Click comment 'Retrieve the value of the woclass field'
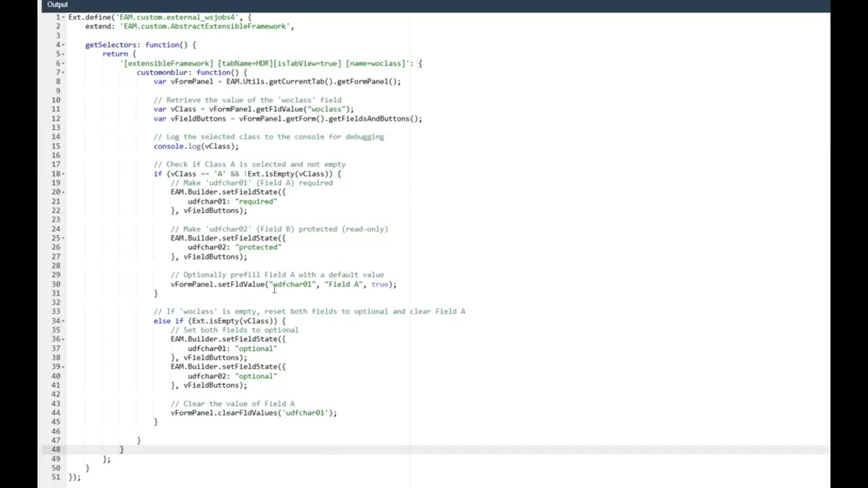 tap(248, 100)
